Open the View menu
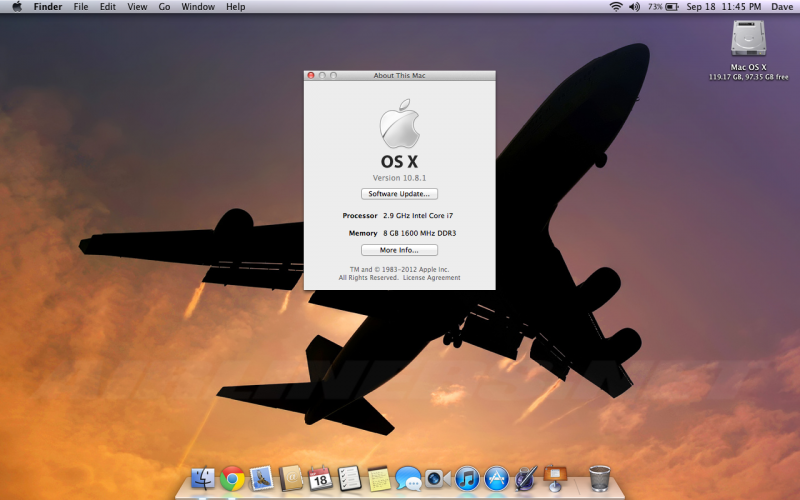Image resolution: width=800 pixels, height=500 pixels. pyautogui.click(x=137, y=7)
